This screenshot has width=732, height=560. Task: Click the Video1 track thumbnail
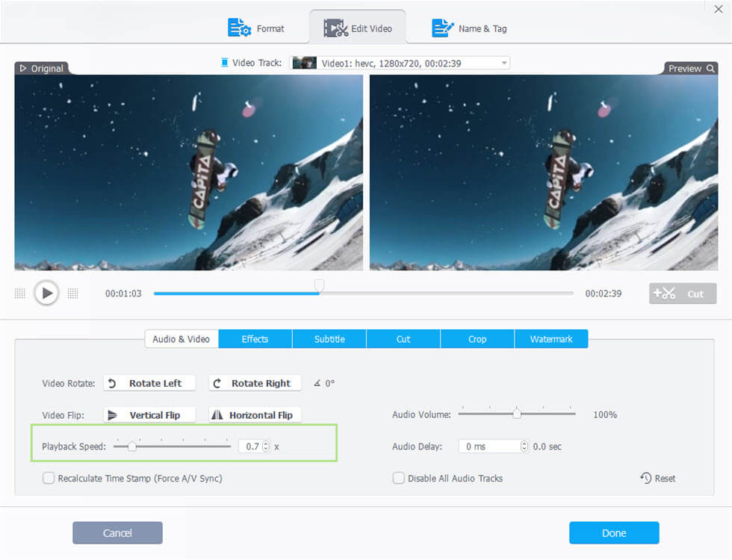click(x=305, y=63)
